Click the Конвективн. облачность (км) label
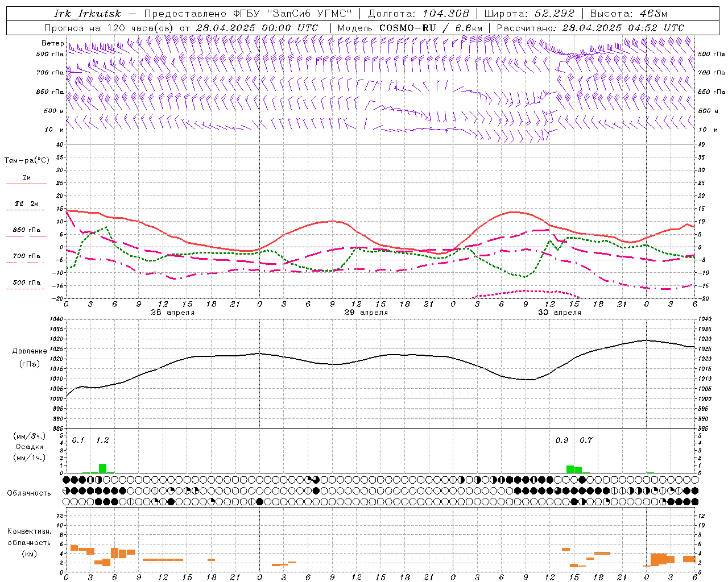Viewport: 728px width, 582px height. (29, 542)
